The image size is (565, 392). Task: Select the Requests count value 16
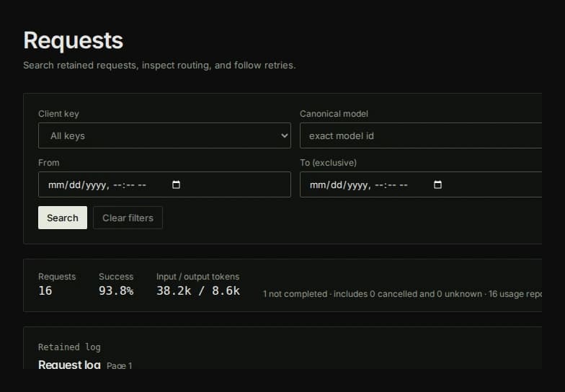[45, 291]
